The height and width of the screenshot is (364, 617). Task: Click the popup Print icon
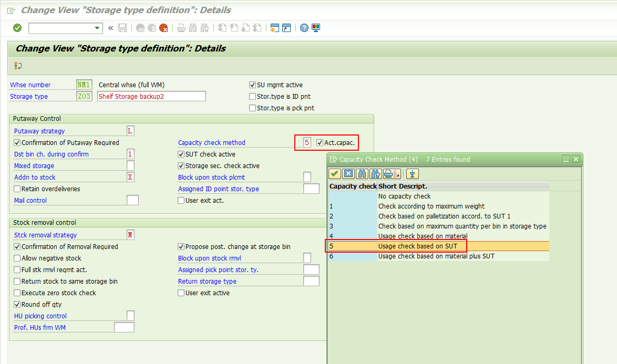click(x=388, y=174)
